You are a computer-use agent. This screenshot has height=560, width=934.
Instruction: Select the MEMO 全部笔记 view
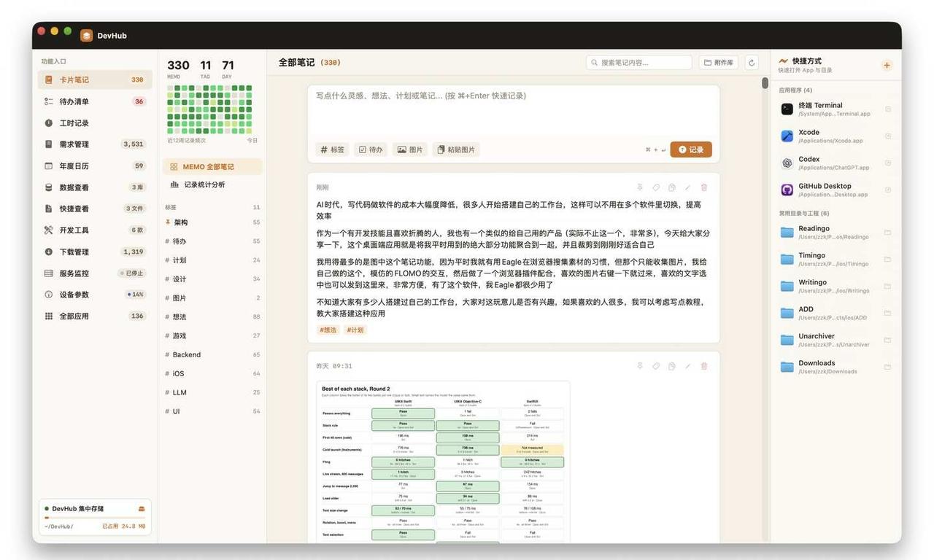pyautogui.click(x=212, y=167)
